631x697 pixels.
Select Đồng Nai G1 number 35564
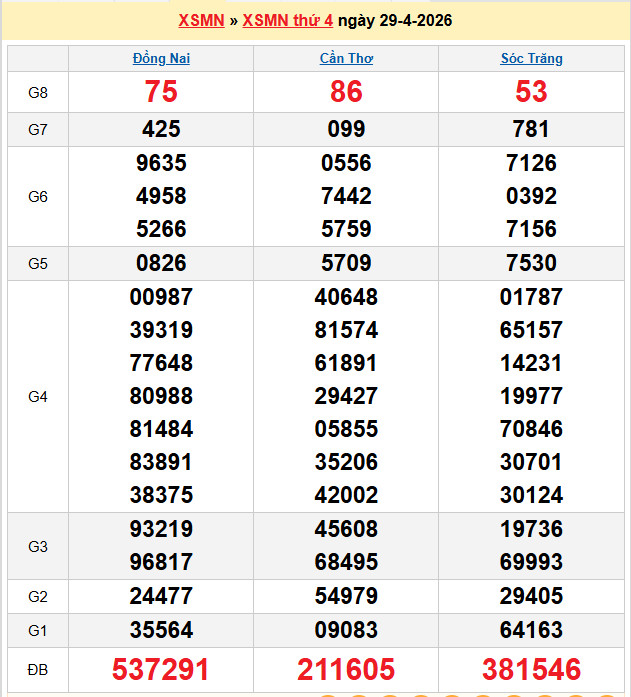(161, 630)
